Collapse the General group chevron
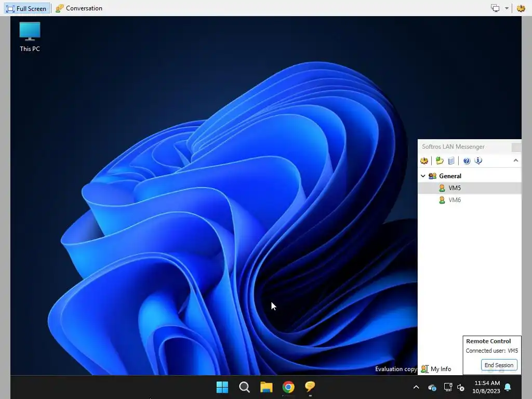532x399 pixels. point(423,176)
